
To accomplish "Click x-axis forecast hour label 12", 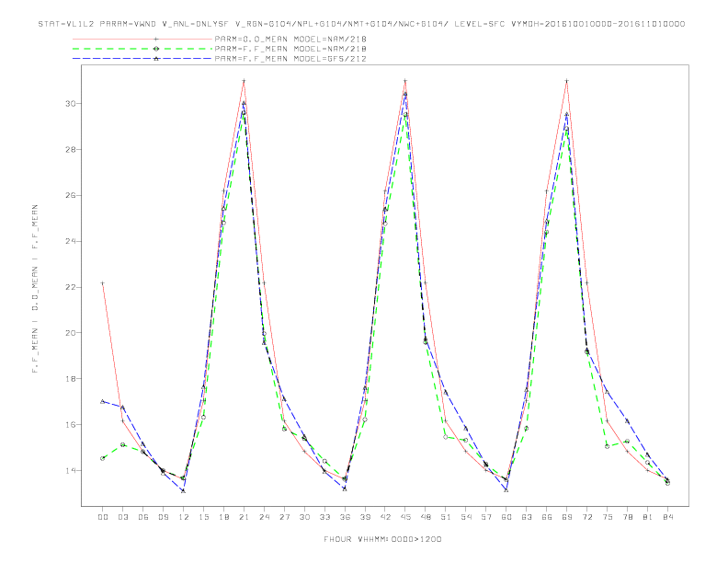I will tap(184, 517).
